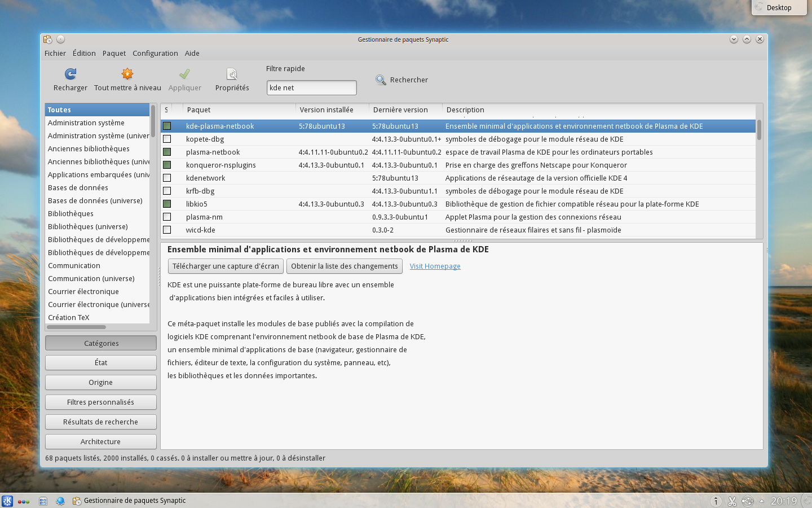Select Filtres personnalisés button
The height and width of the screenshot is (508, 812).
tap(101, 402)
